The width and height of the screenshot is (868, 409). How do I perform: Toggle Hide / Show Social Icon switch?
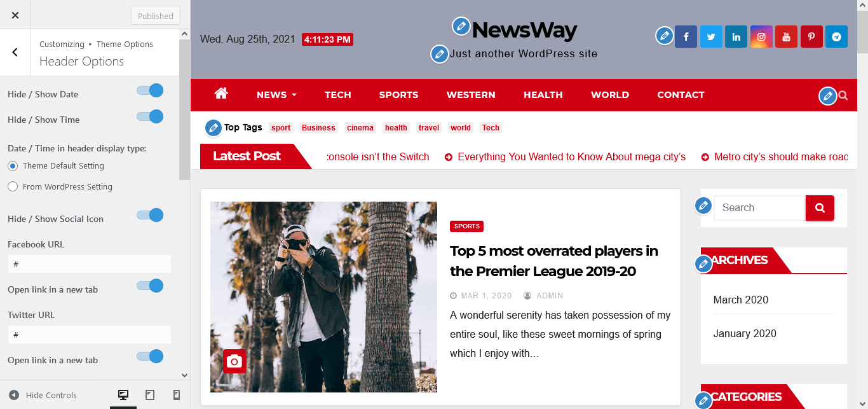151,216
